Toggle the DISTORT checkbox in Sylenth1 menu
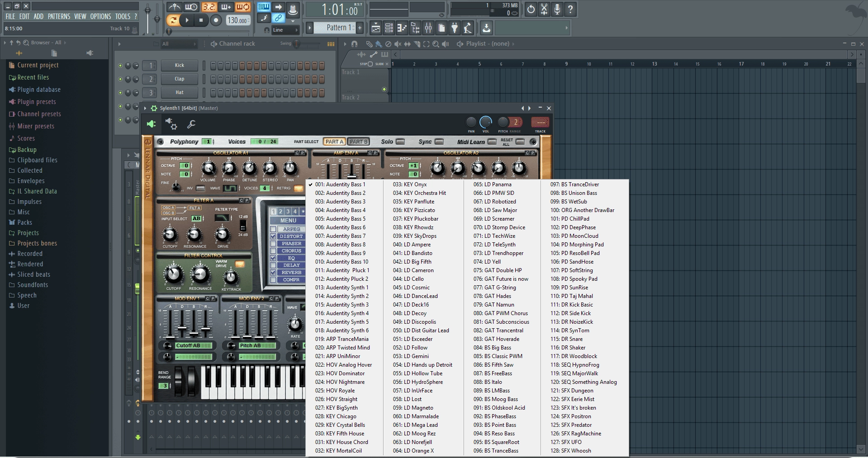 pyautogui.click(x=273, y=236)
